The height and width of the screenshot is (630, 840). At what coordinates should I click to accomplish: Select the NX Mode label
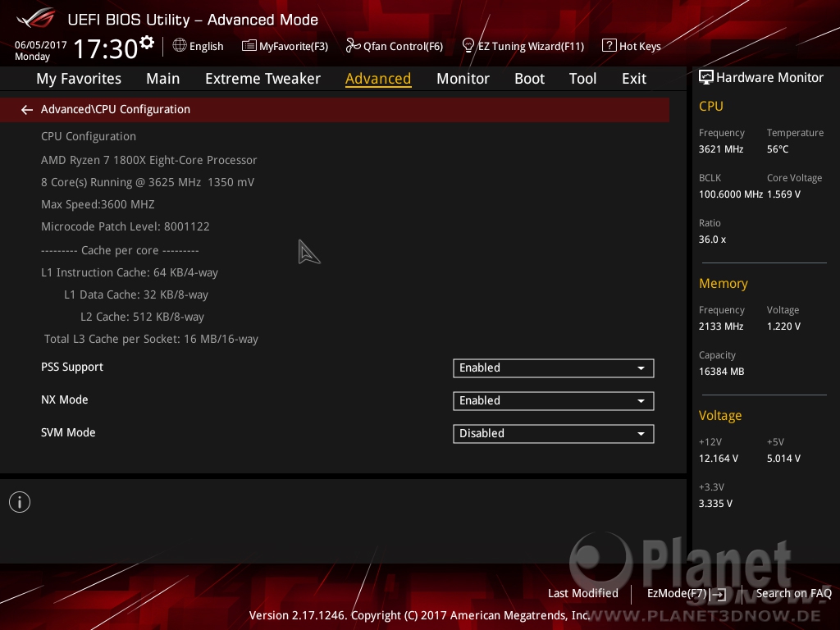65,399
